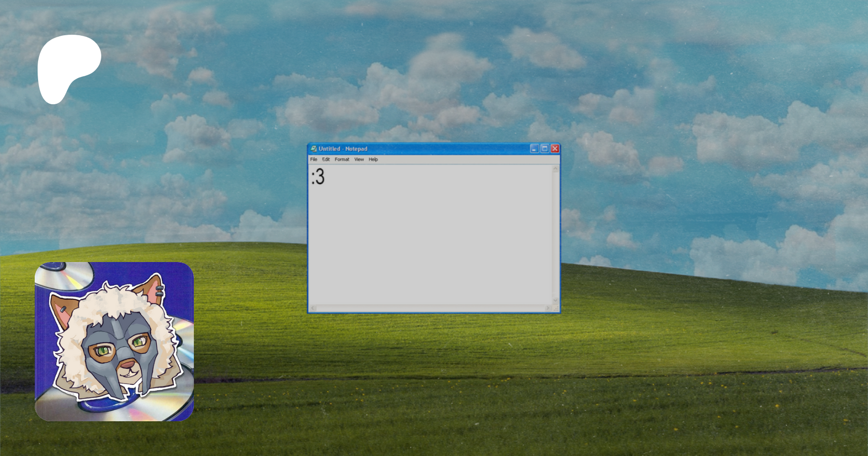
Task: Click the horizontal scrollbar track
Action: [429, 308]
